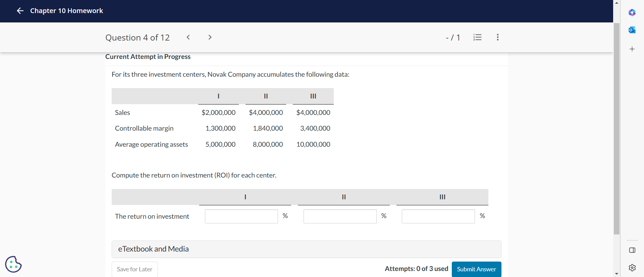Click the Sales value $2,000,000
Screen dimensions: 644x277
click(218, 113)
